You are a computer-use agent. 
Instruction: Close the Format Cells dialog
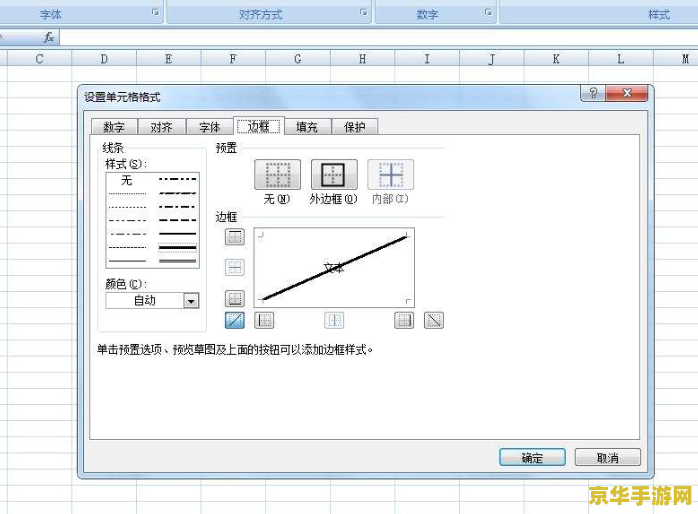click(627, 93)
